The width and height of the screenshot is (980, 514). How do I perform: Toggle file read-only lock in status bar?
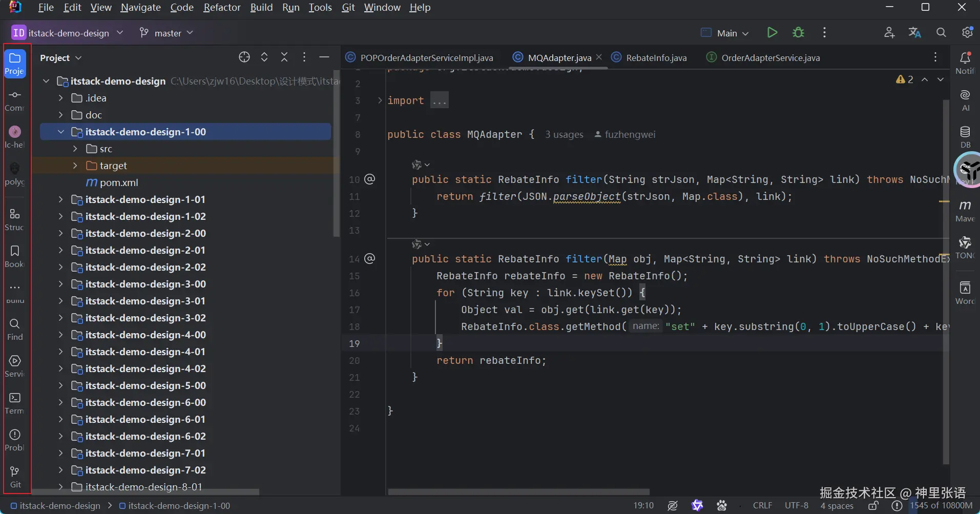(x=873, y=506)
